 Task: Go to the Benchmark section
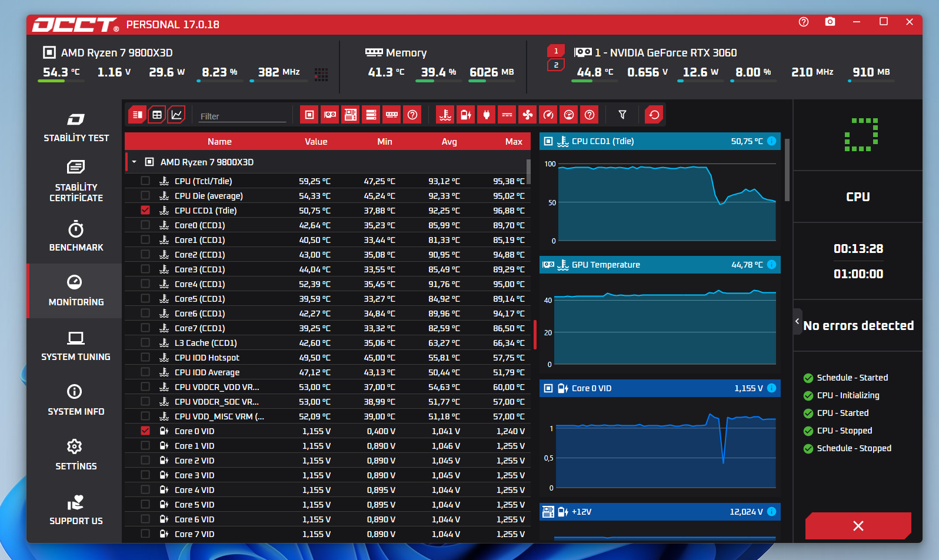(x=76, y=236)
